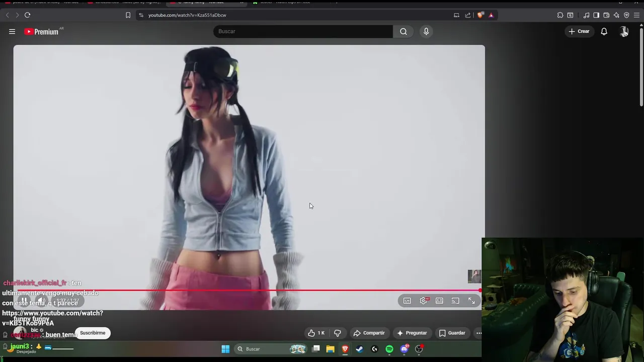Bookmark this page in the address bar
This screenshot has width=644, height=362.
128,15
